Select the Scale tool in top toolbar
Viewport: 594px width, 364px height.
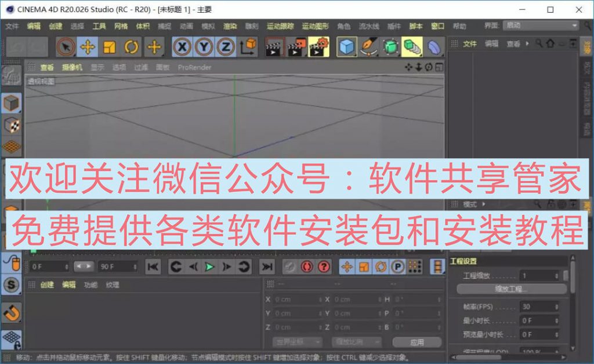110,48
